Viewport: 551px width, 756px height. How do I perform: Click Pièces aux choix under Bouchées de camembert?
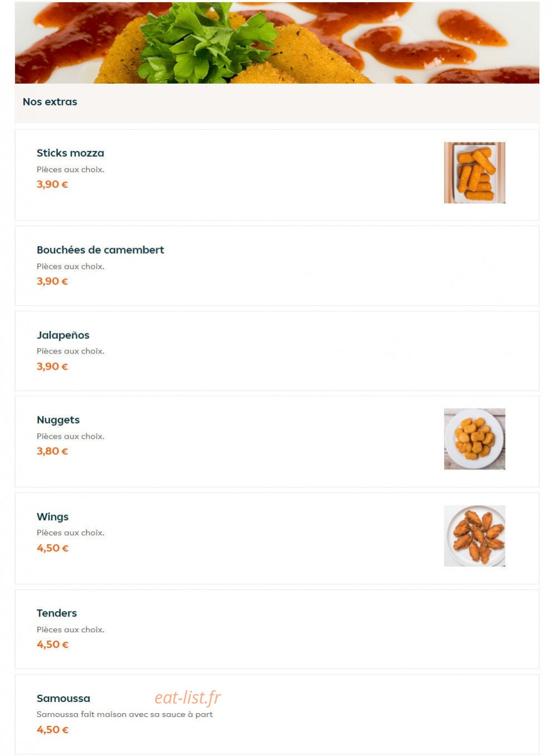pyautogui.click(x=71, y=266)
